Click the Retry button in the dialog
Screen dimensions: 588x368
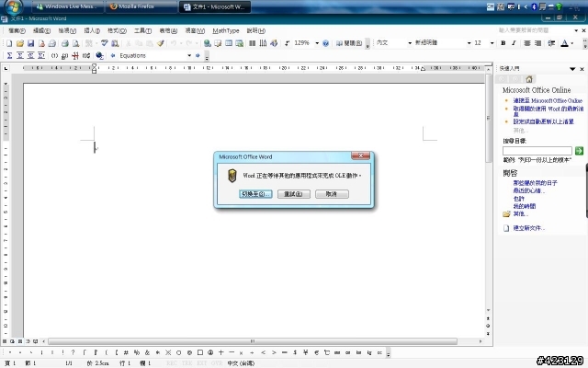click(294, 194)
